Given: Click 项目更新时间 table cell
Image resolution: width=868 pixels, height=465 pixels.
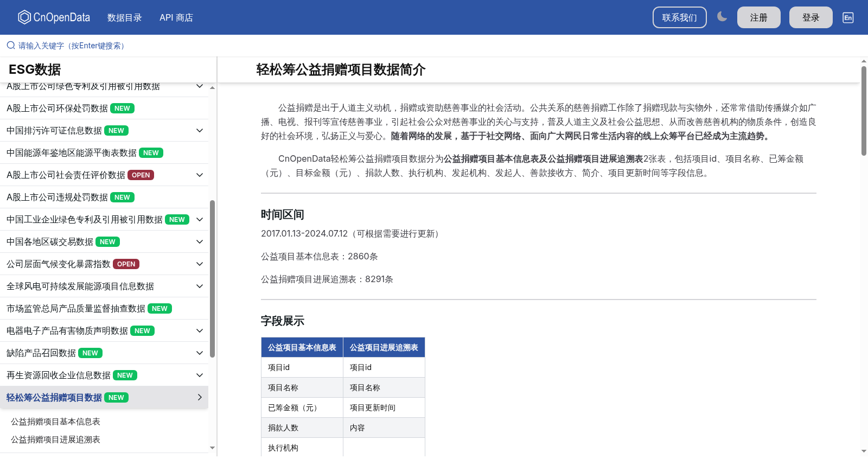Looking at the screenshot, I should point(384,407).
